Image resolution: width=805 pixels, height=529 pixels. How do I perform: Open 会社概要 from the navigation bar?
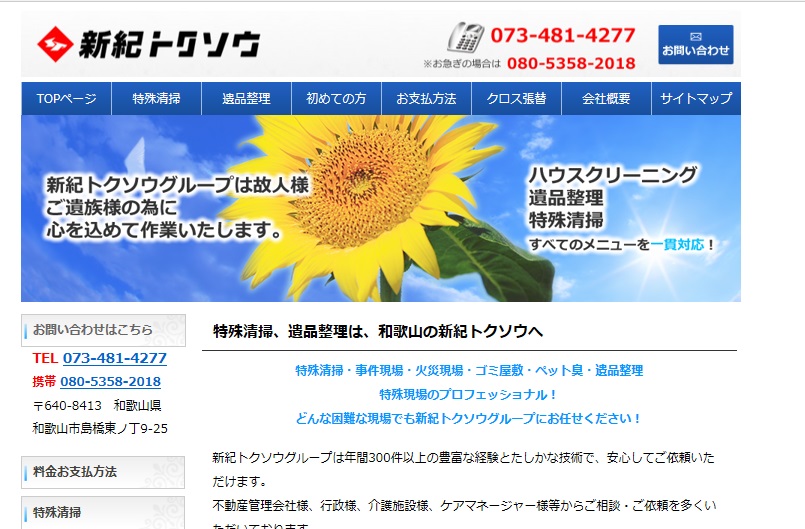pyautogui.click(x=606, y=99)
